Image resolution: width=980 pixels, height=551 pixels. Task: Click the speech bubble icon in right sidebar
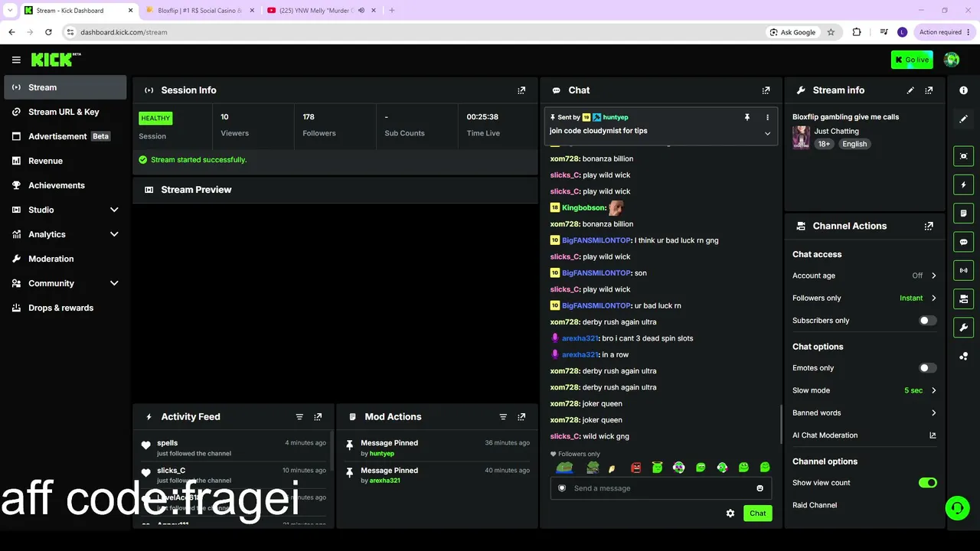(x=963, y=242)
